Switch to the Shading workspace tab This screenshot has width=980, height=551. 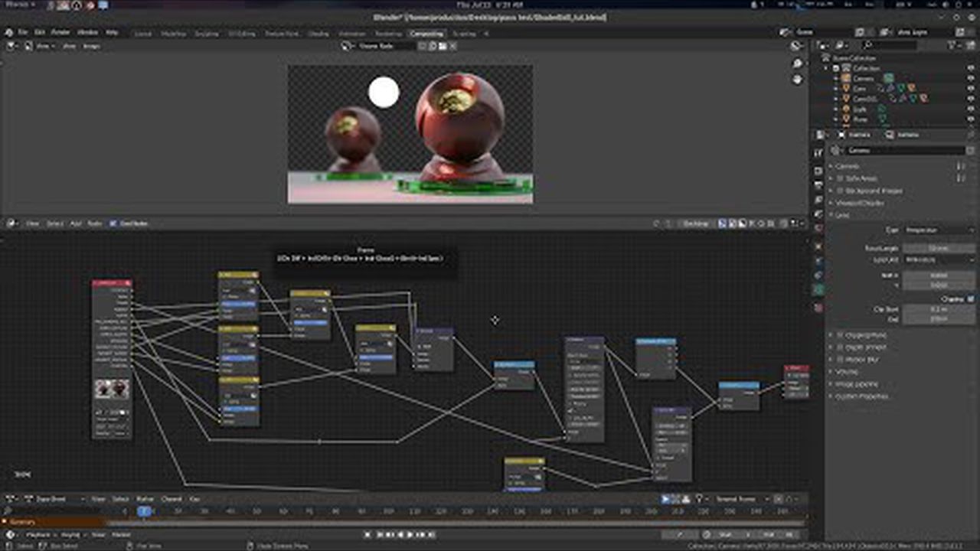[x=318, y=34]
